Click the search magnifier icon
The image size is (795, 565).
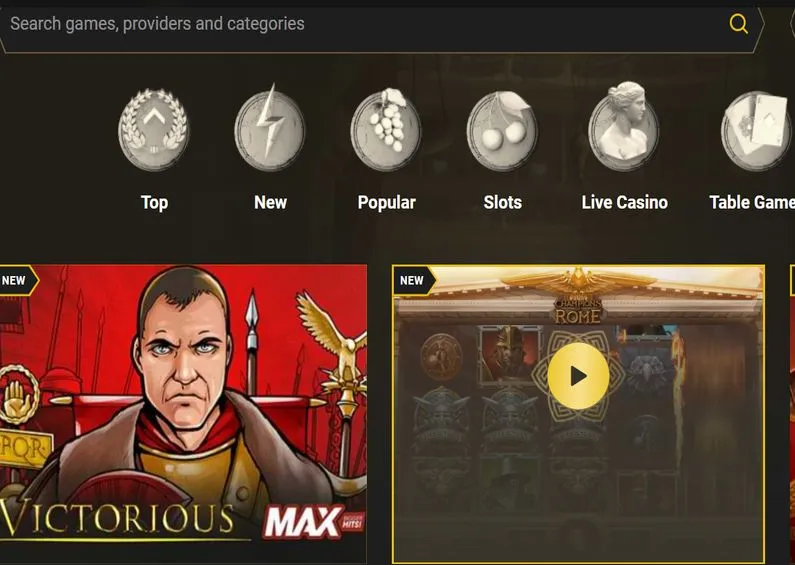coord(738,24)
